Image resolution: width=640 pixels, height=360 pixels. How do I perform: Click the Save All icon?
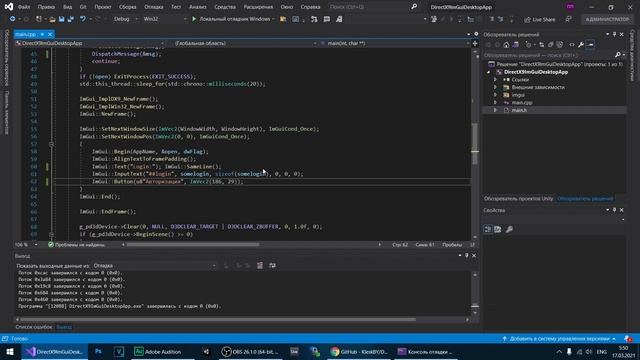70,19
